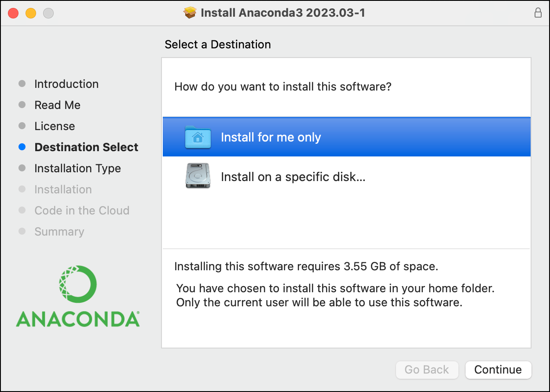Click the blue home folder icon
550x392 pixels.
pos(198,137)
